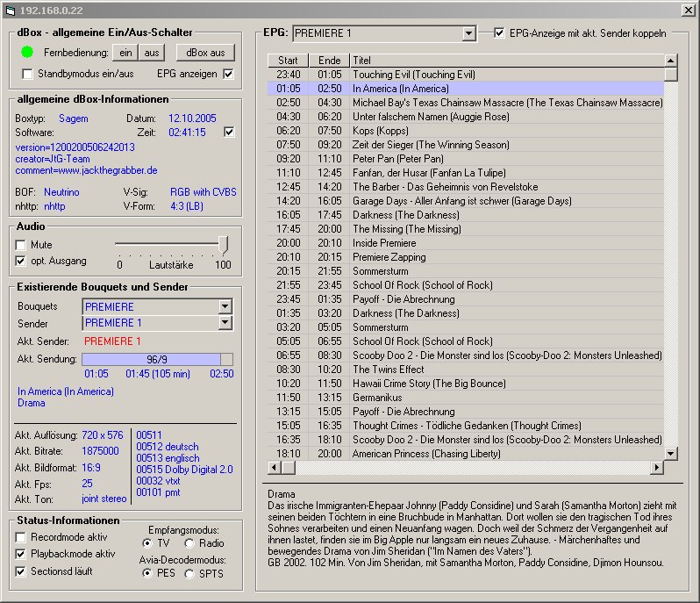Uncheck 'opt. Ausgang' checkbox
The image size is (700, 603).
(20, 261)
